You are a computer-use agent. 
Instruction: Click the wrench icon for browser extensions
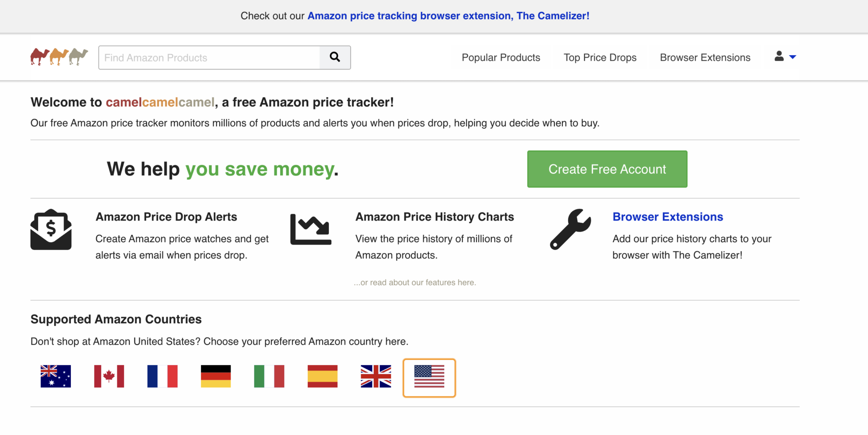(570, 230)
